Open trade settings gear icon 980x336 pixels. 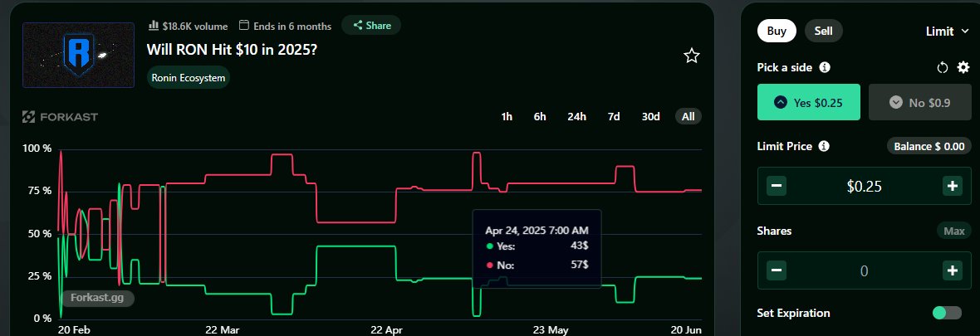pos(963,67)
